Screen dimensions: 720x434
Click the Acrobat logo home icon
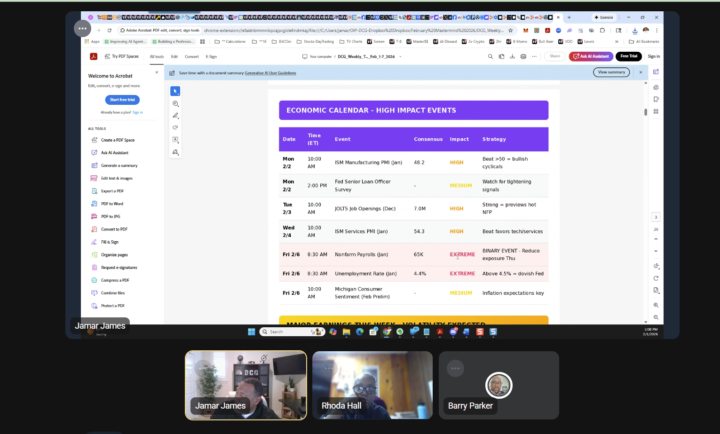click(92, 56)
